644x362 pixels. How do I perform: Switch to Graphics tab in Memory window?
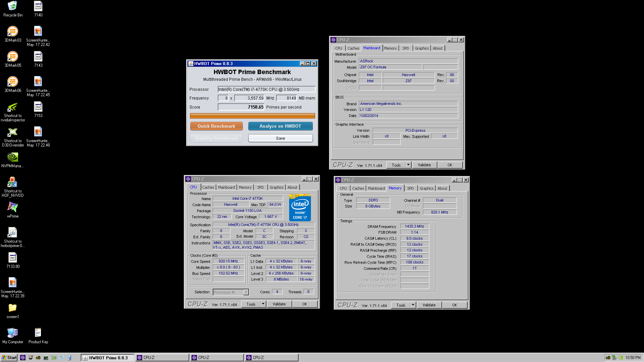click(426, 188)
